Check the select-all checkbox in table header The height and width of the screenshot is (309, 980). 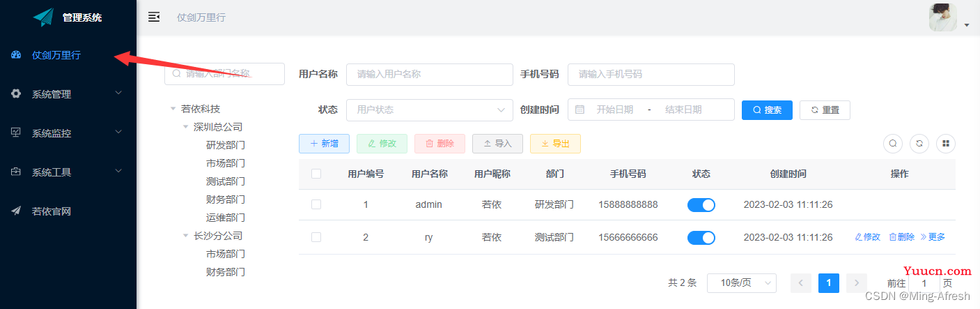(x=316, y=174)
